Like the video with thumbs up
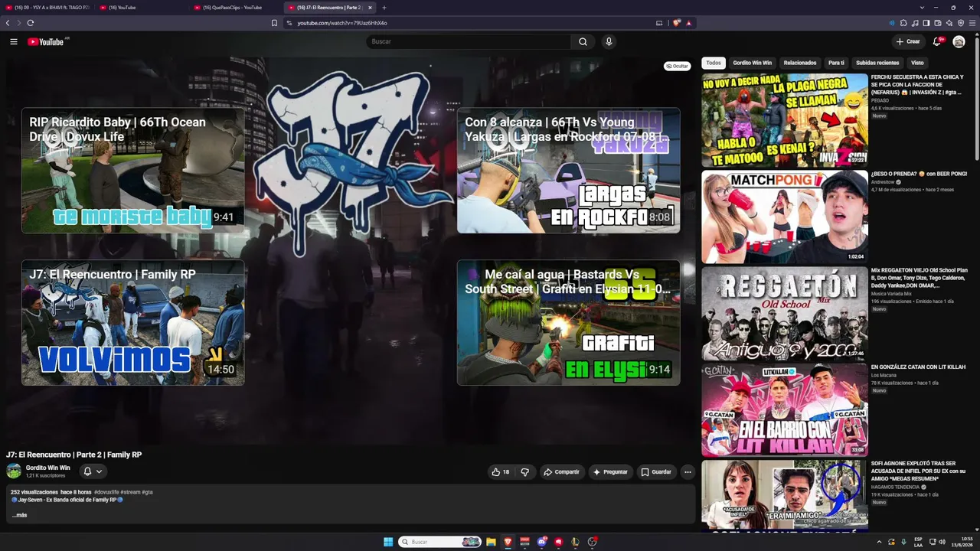 pyautogui.click(x=501, y=472)
